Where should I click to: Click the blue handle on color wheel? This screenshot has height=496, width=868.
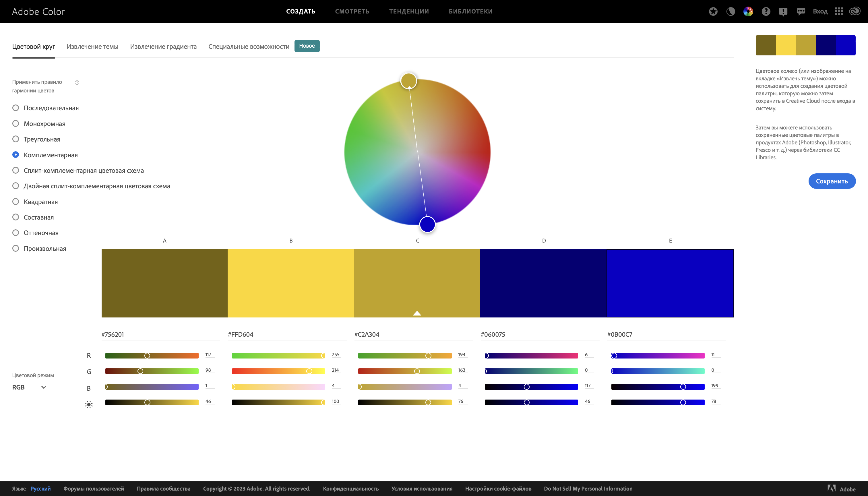427,224
